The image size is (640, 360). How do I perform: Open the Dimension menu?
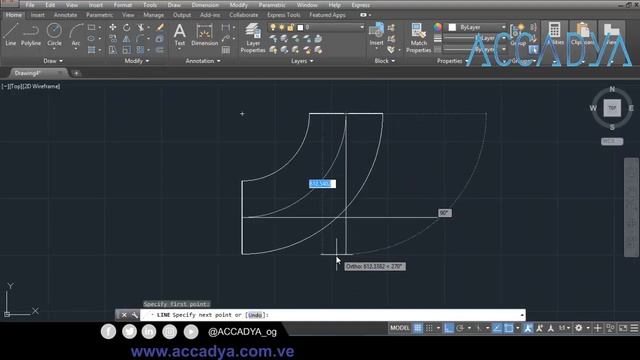[205, 5]
